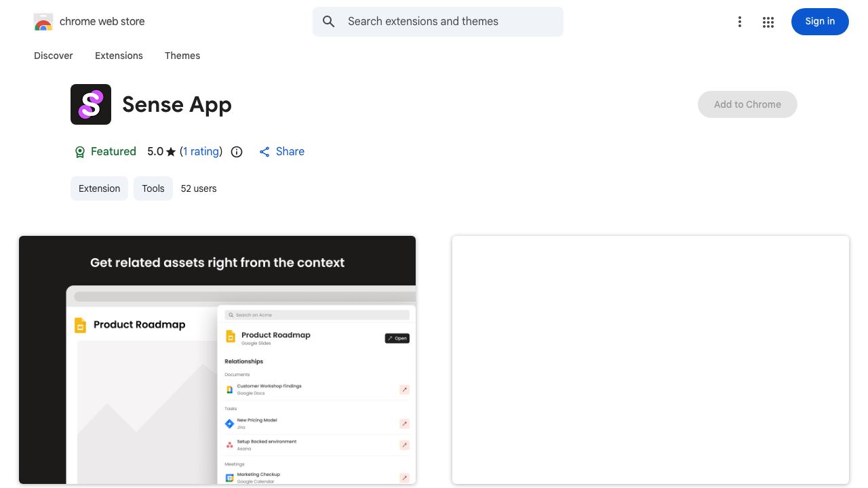868x488 pixels.
Task: Click the Featured label text
Action: click(113, 152)
